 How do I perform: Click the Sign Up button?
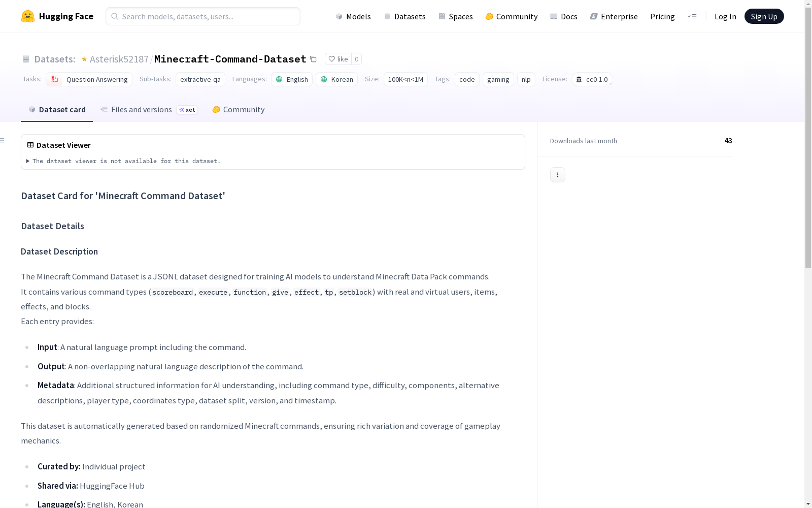764,16
